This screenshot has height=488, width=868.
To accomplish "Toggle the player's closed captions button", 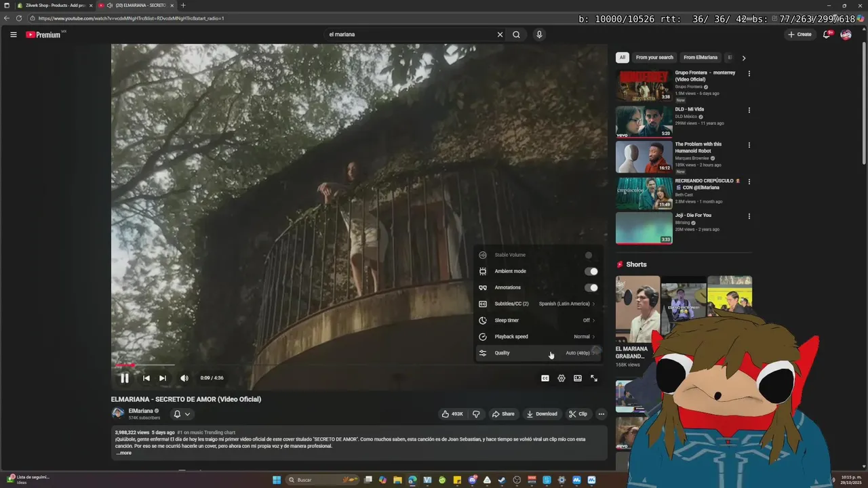I will [x=545, y=378].
